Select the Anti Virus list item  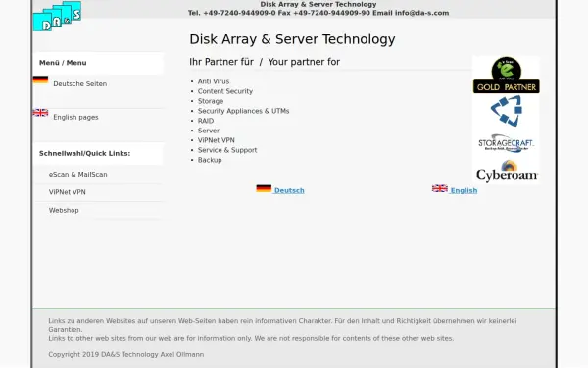pyautogui.click(x=214, y=81)
